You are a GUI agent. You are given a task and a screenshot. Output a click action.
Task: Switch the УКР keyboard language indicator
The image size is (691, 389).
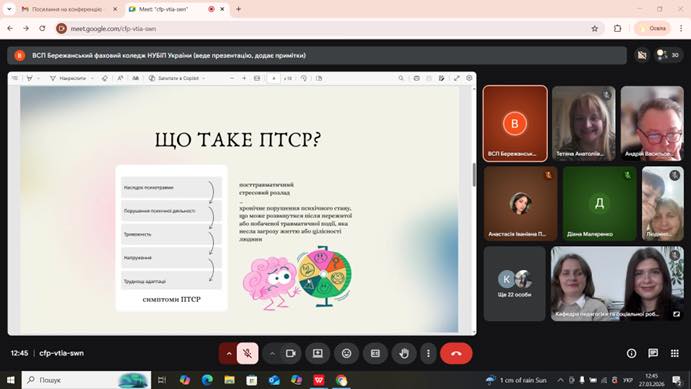[x=628, y=380]
